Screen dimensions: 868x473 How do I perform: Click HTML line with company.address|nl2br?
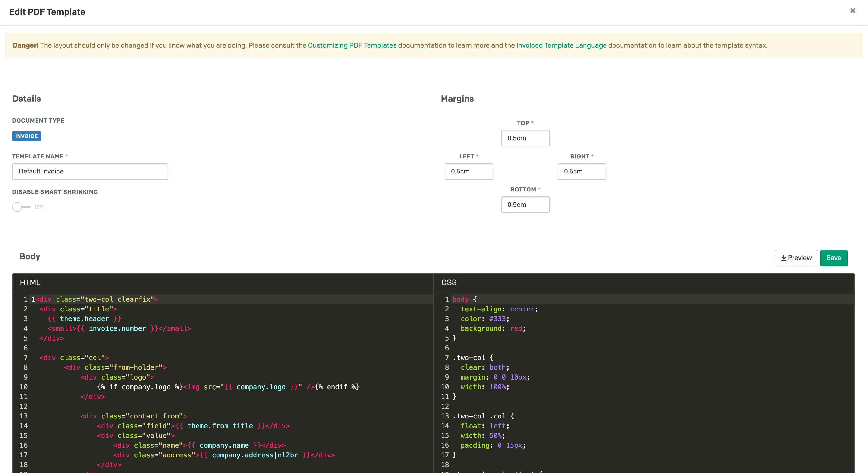click(224, 455)
